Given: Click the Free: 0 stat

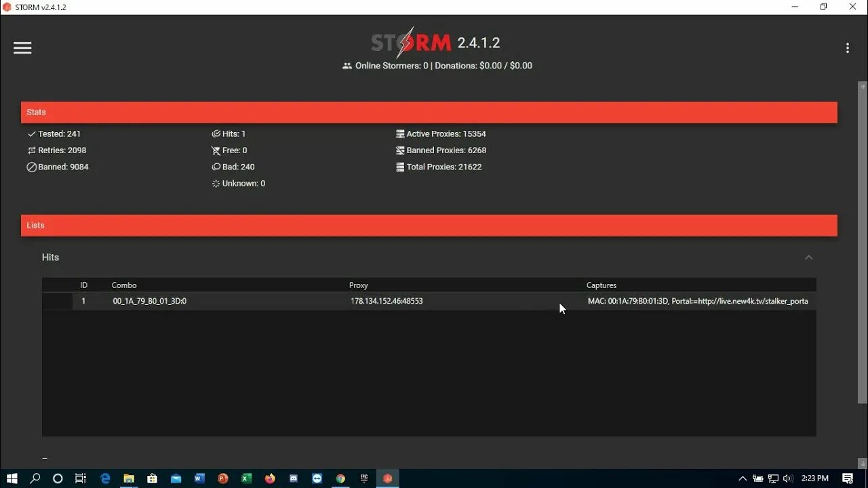Looking at the screenshot, I should pyautogui.click(x=229, y=150).
